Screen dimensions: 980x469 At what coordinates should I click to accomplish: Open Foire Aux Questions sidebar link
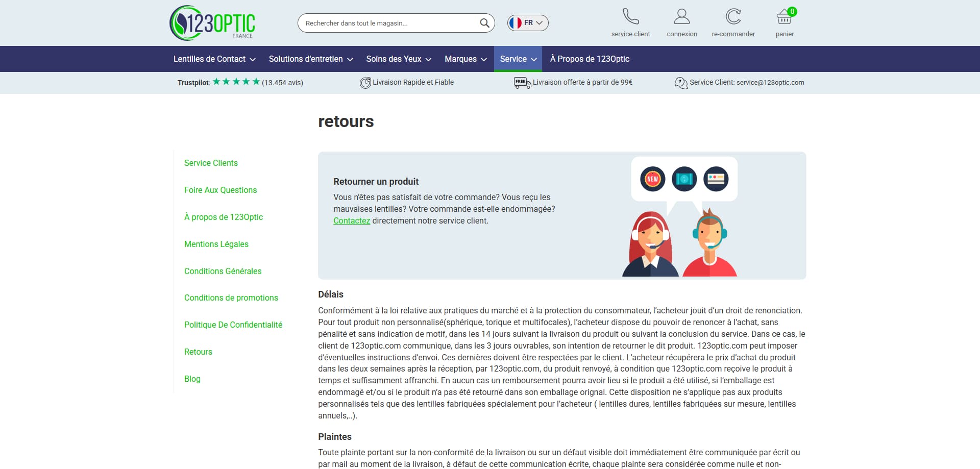click(x=220, y=190)
